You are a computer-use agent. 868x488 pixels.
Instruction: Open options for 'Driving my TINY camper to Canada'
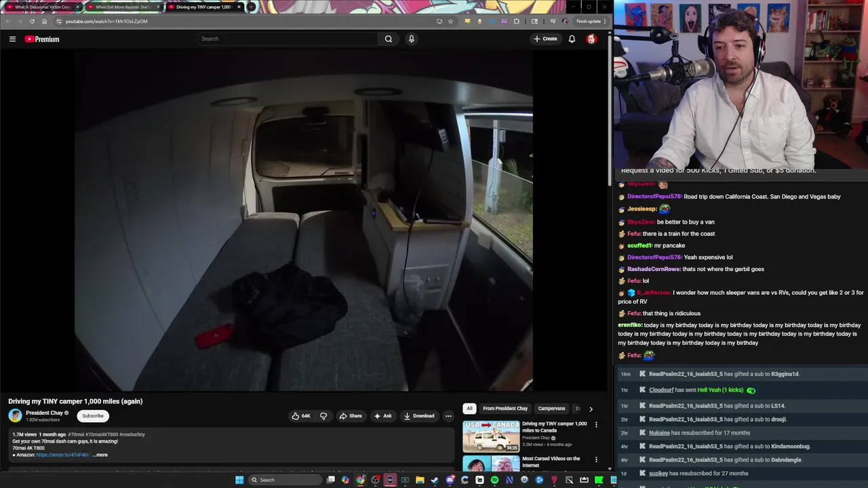pyautogui.click(x=596, y=424)
